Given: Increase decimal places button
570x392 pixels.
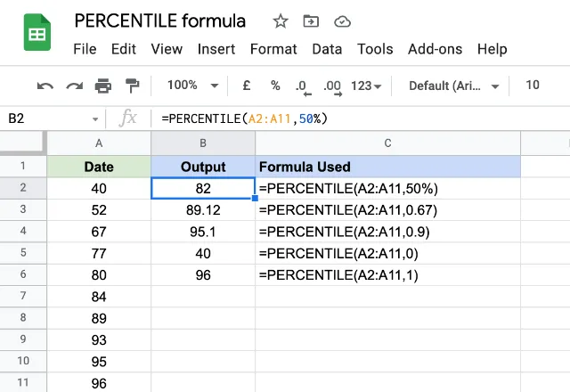Looking at the screenshot, I should 332,87.
